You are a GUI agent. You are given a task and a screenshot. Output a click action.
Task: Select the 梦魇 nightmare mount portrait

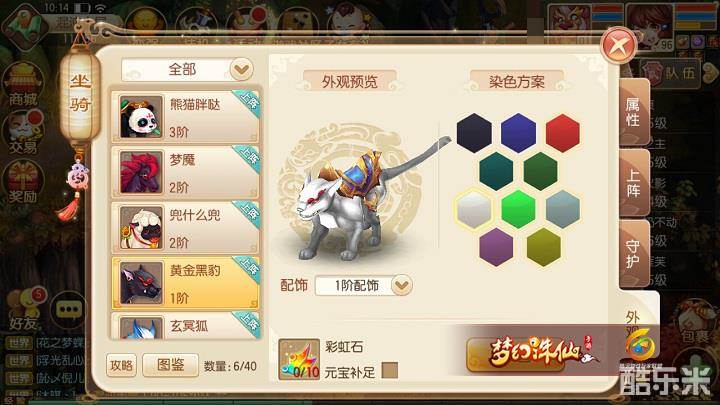(141, 172)
